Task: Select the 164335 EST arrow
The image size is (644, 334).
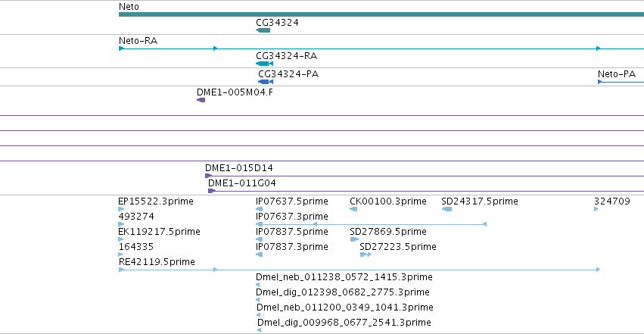Action: point(120,254)
